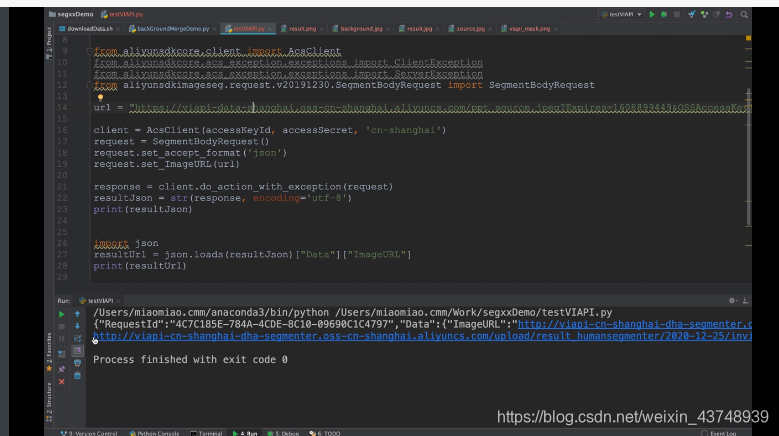Image resolution: width=779 pixels, height=436 pixels.
Task: Rerun testVIAPI in the Run panel
Action: (62, 314)
